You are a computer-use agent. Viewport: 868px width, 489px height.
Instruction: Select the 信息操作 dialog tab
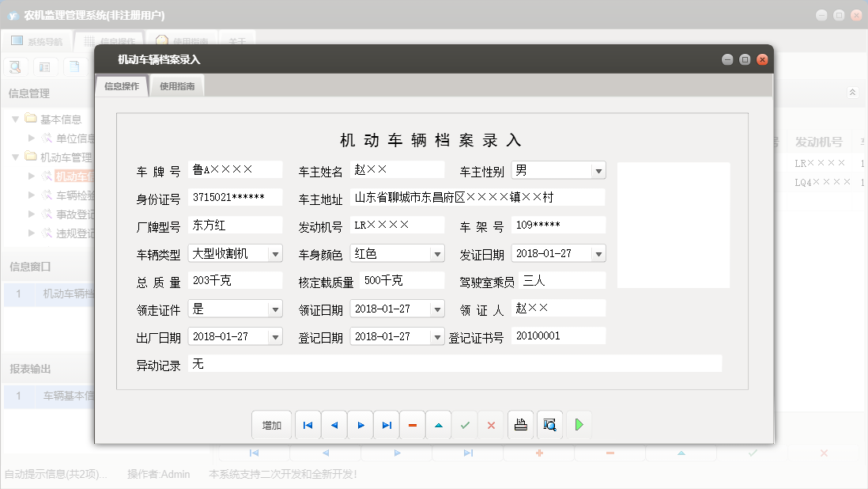coord(122,87)
